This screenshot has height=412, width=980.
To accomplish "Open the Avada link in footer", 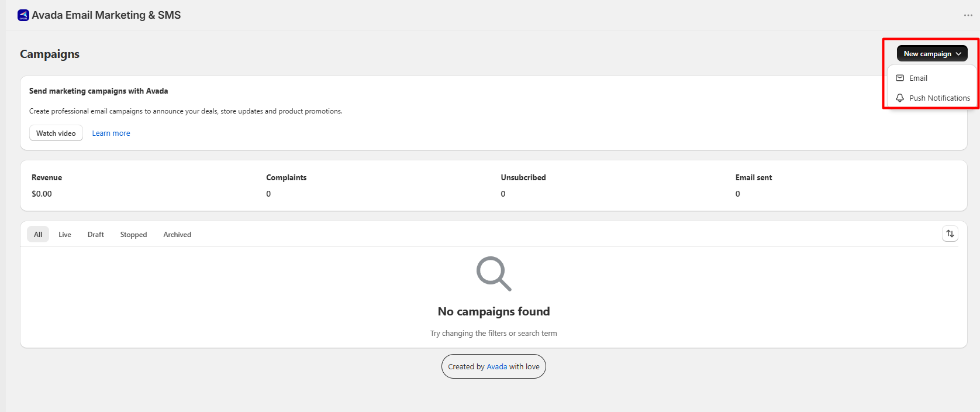I will [x=497, y=366].
